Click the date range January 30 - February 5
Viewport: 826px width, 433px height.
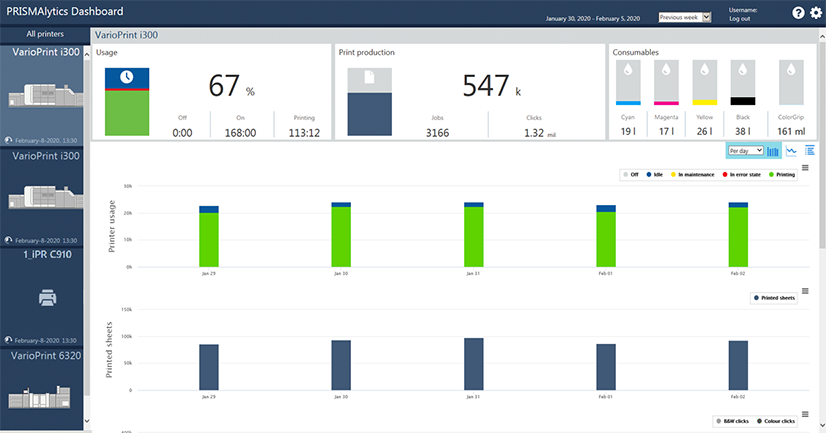click(593, 18)
